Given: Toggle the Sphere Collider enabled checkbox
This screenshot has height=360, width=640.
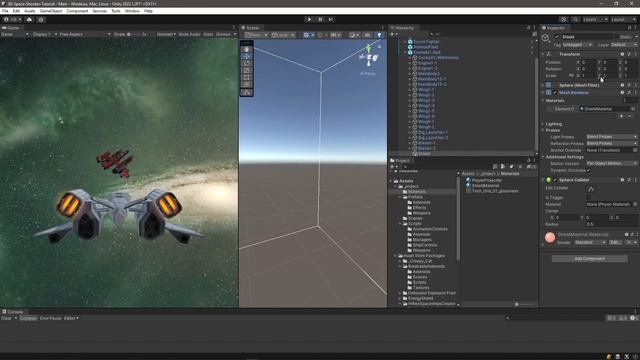Looking at the screenshot, I should 555,180.
